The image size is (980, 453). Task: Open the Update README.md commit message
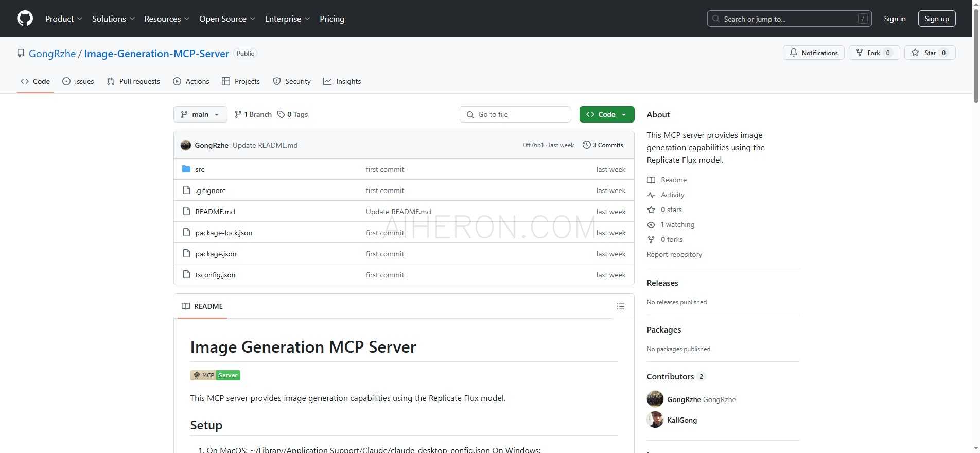265,145
